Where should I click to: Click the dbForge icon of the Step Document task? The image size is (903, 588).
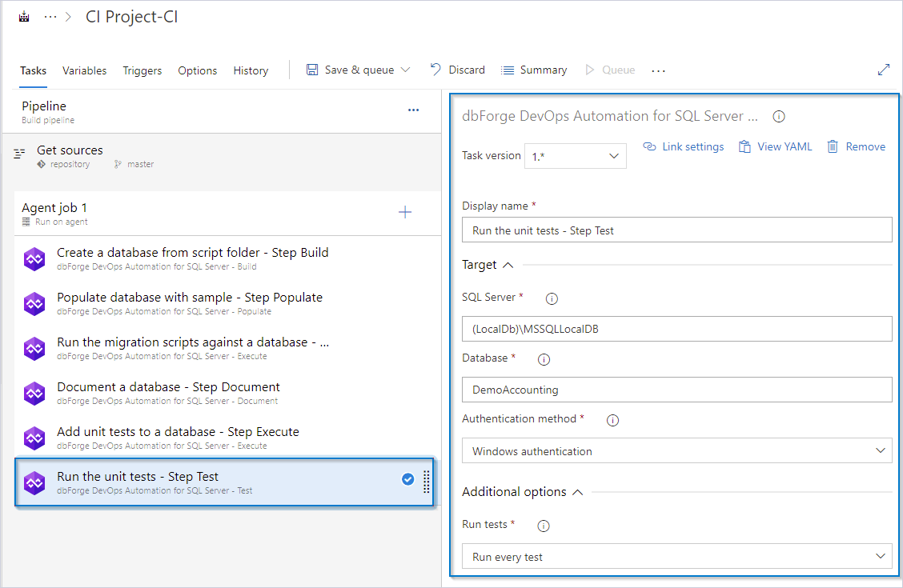[34, 394]
